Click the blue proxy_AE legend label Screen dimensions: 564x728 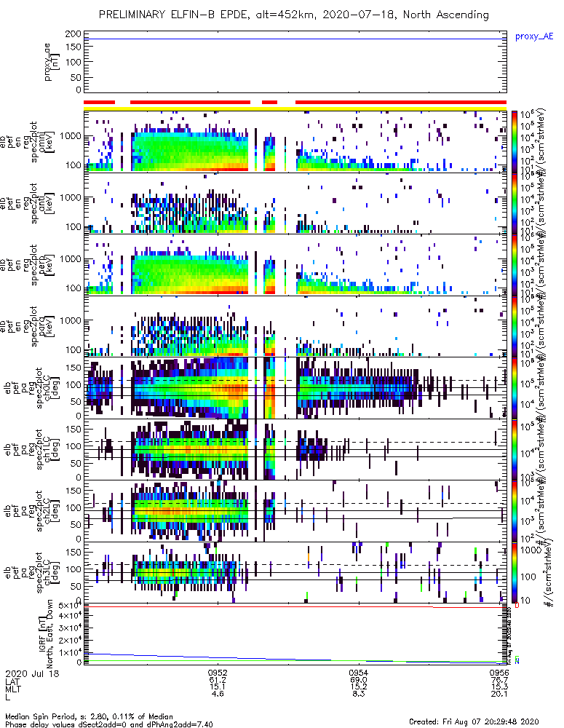coord(534,36)
